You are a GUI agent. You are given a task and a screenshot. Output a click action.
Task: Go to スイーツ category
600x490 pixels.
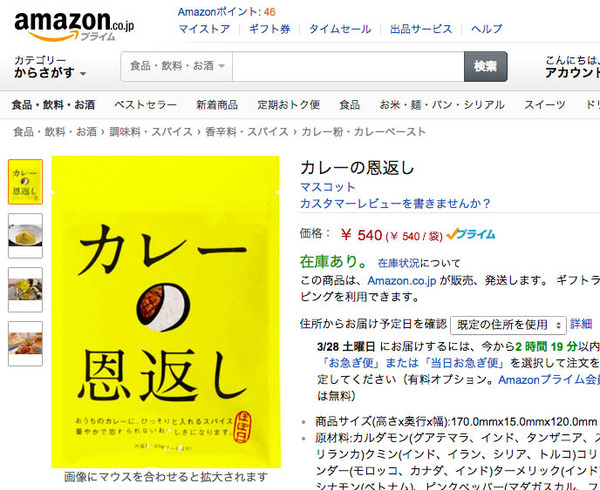point(545,105)
